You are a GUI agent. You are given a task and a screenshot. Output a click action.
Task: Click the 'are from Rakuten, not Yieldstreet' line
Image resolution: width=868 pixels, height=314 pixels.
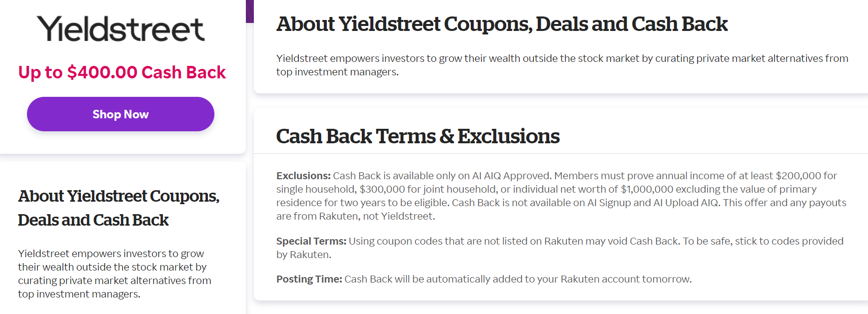coord(356,216)
